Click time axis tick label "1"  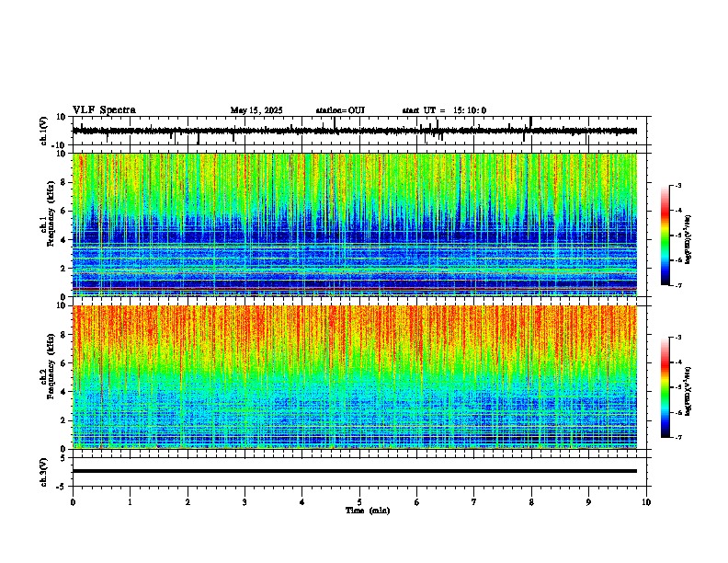130,502
